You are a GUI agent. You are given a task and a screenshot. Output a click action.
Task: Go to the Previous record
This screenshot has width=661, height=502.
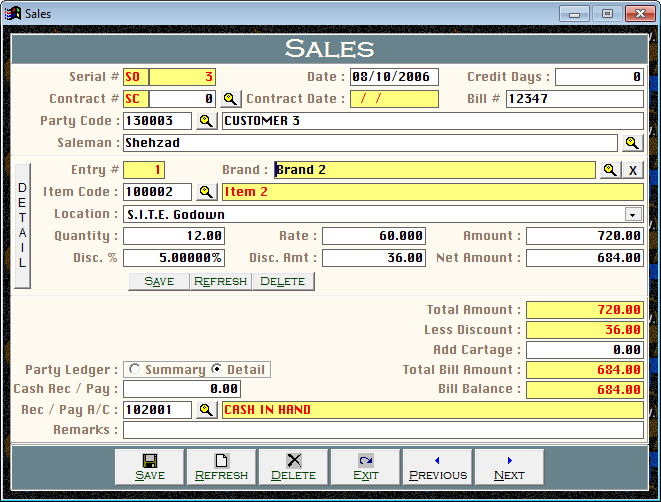pos(438,467)
